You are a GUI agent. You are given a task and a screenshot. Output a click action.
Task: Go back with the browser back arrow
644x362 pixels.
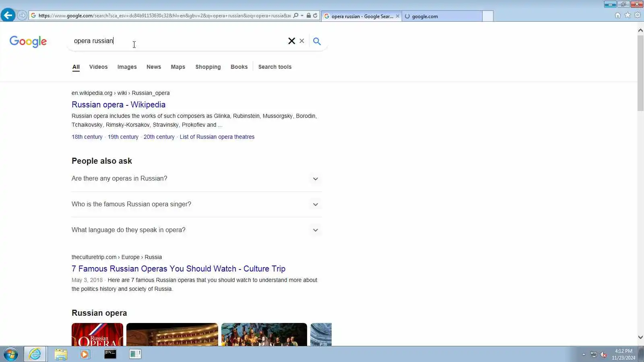[8, 15]
